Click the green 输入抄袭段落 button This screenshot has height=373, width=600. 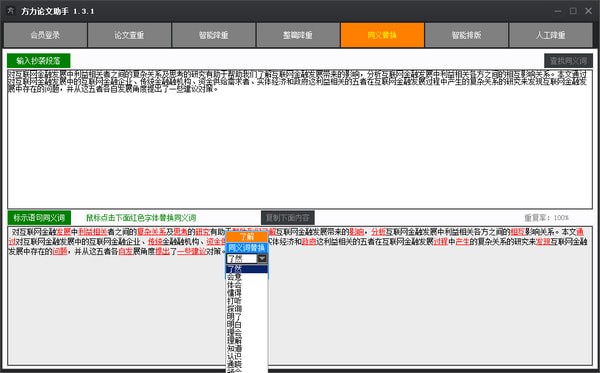pyautogui.click(x=39, y=60)
